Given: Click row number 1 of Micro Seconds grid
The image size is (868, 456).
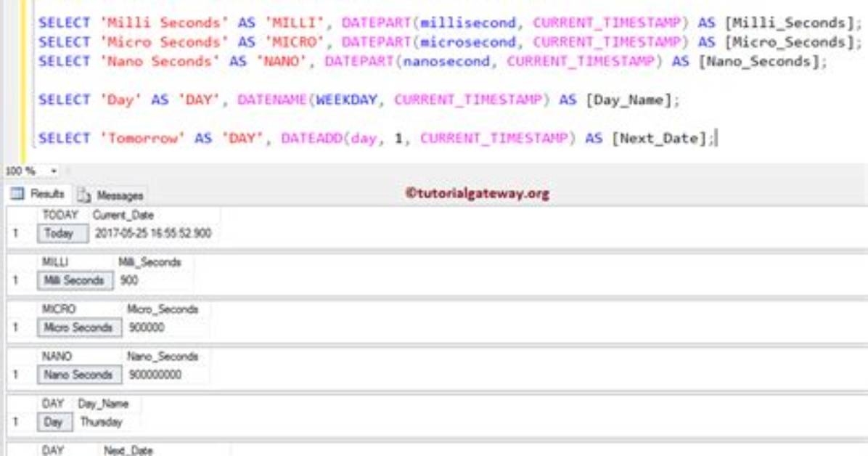Looking at the screenshot, I should pyautogui.click(x=16, y=327).
